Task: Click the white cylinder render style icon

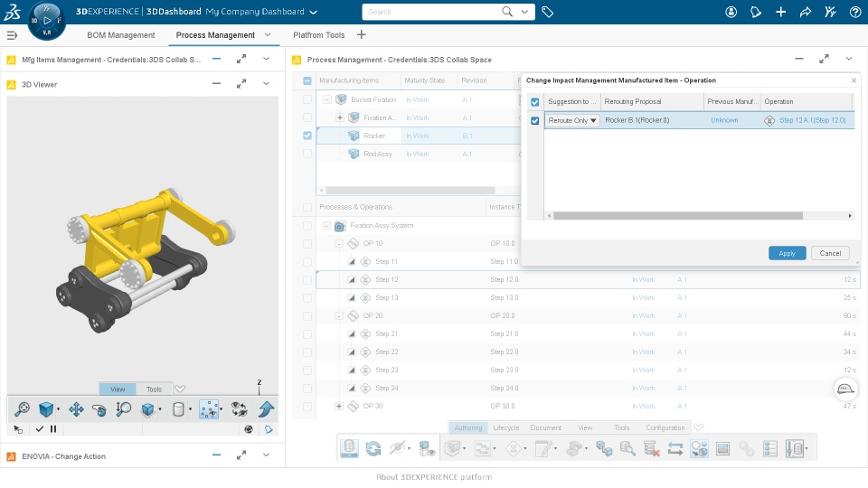Action: [178, 408]
